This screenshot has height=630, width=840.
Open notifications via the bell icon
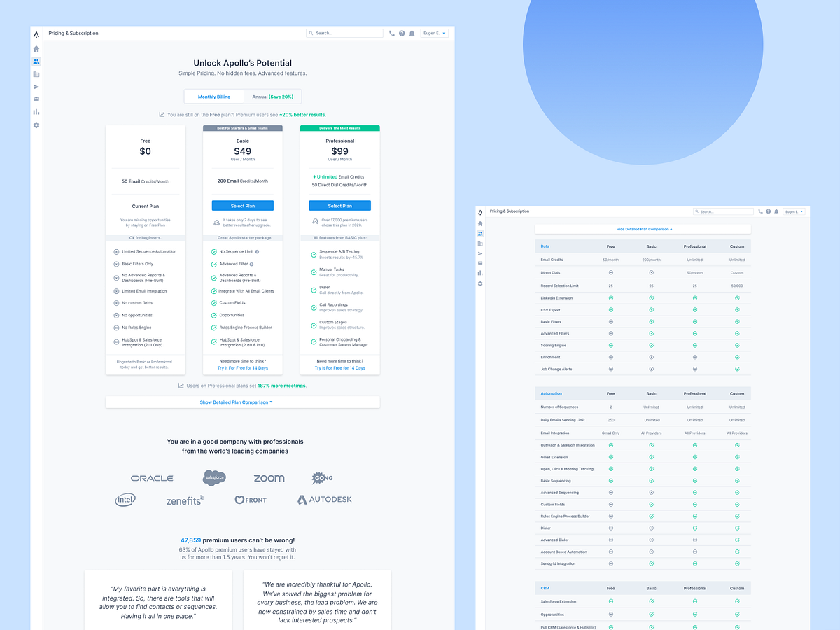[412, 33]
